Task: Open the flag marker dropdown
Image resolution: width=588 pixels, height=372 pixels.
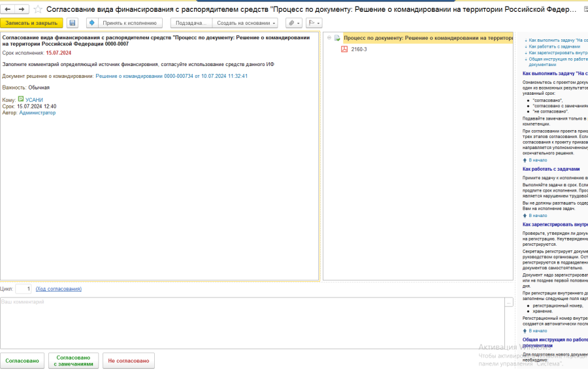Action: pyautogui.click(x=314, y=23)
